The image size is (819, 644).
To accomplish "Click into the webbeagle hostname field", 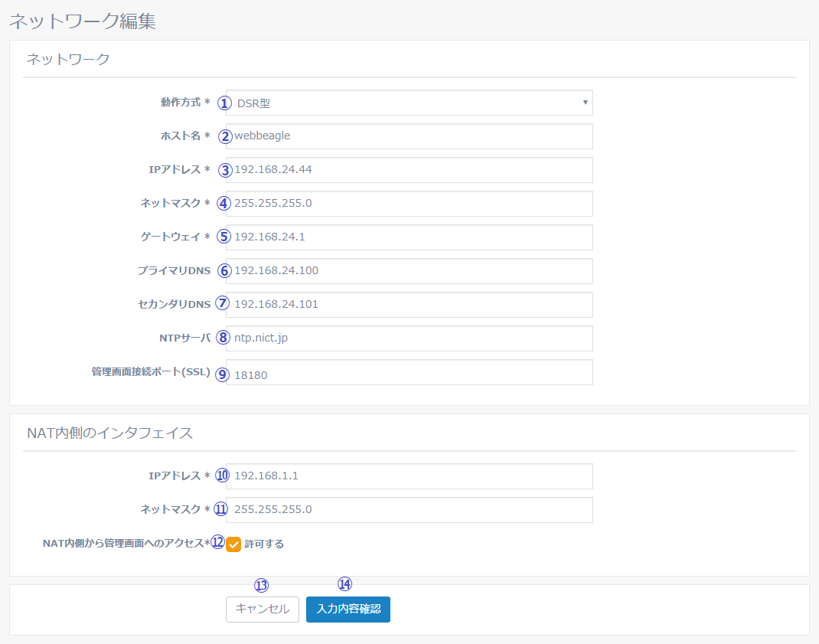I will (406, 136).
